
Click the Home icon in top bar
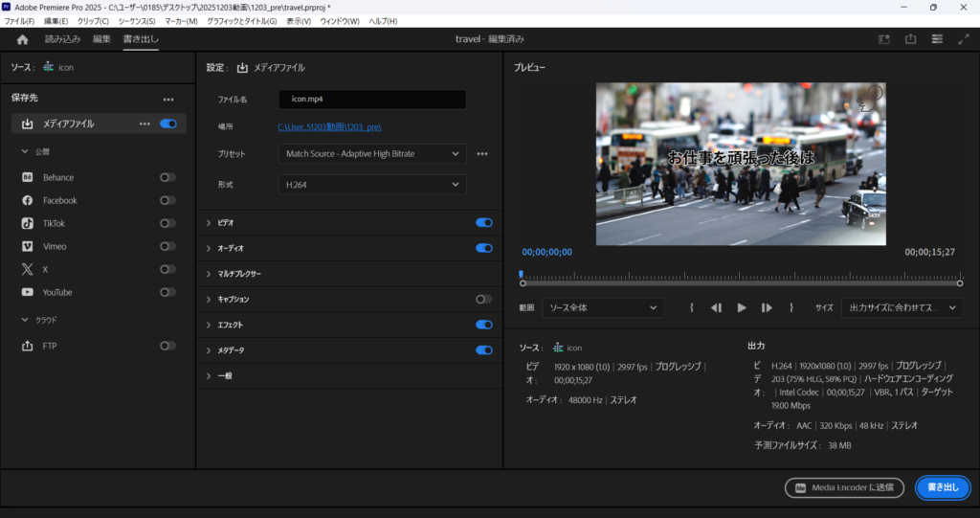(23, 39)
